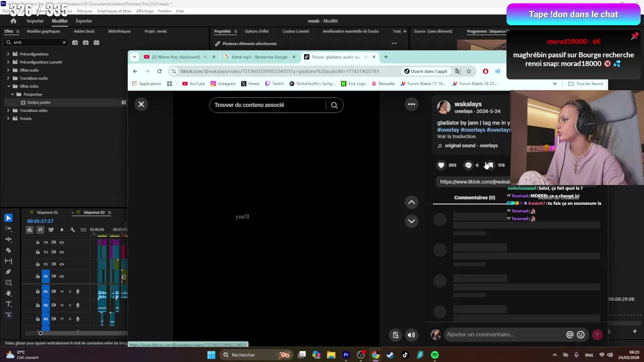
Task: Expand the Presets folder
Action: (8, 118)
